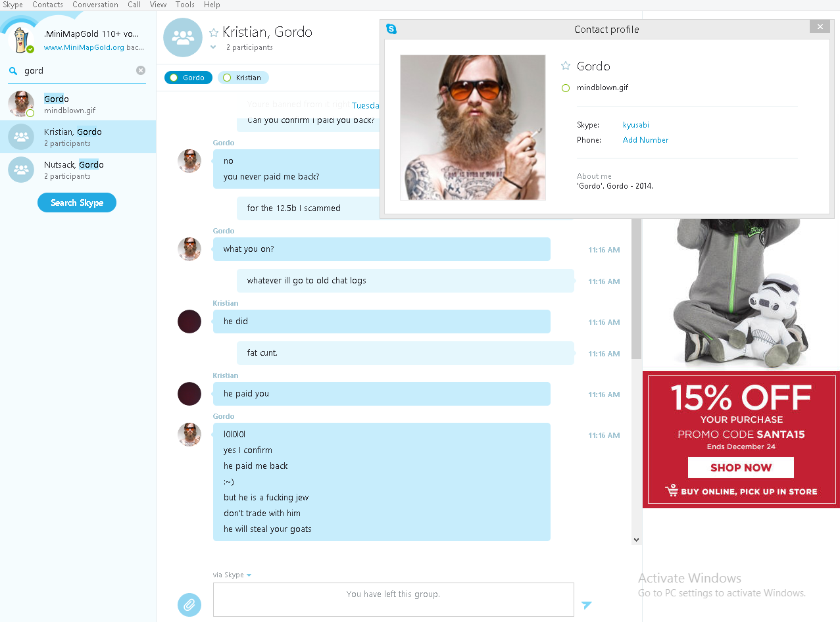Viewport: 840px width, 622px height.
Task: Close the Contact profile window
Action: (x=820, y=26)
